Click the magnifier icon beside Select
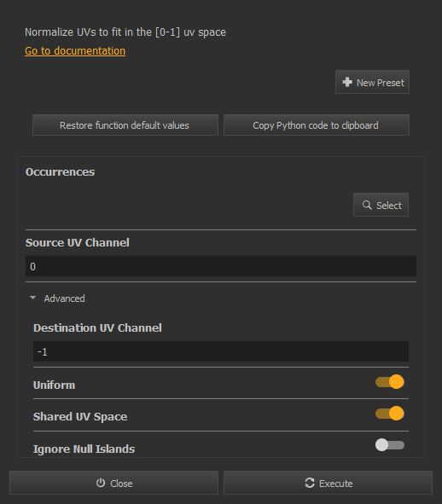 tap(367, 205)
